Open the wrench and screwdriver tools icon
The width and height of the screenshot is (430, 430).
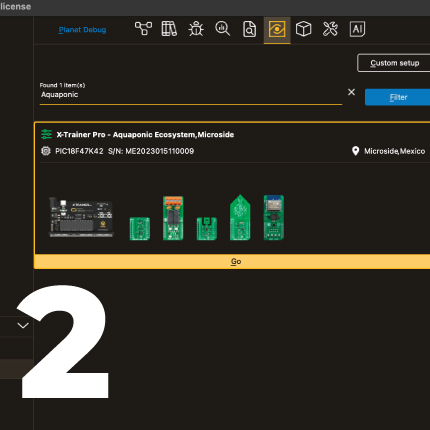coord(330,29)
